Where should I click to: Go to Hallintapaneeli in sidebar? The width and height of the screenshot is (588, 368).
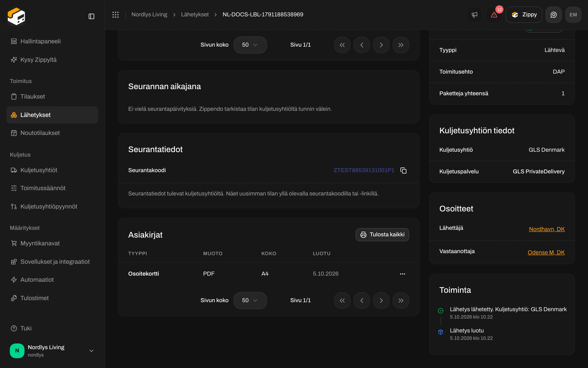tap(52, 41)
